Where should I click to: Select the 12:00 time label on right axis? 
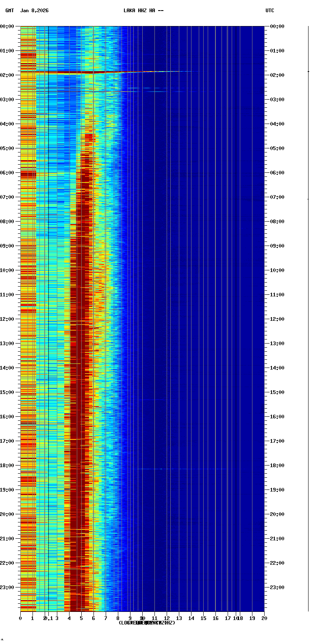click(277, 319)
